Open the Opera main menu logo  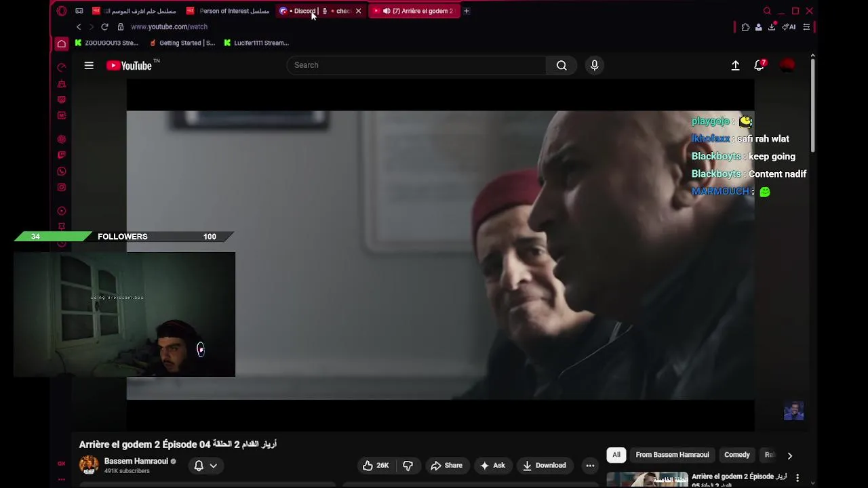click(x=62, y=11)
